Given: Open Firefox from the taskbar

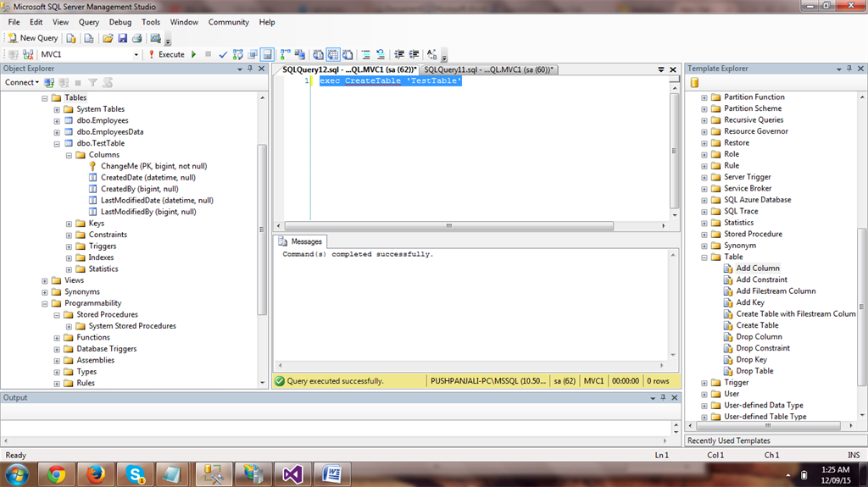Looking at the screenshot, I should tap(96, 474).
